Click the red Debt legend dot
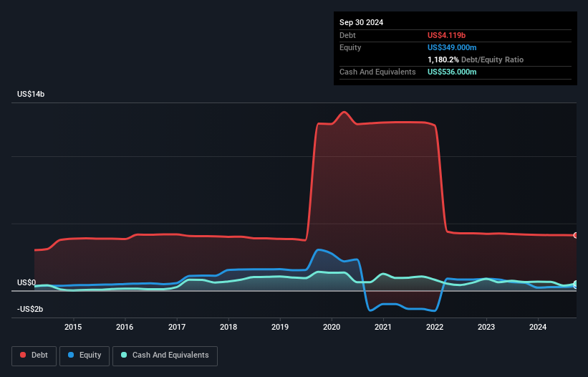Image resolution: width=588 pixels, height=377 pixels. (23, 355)
